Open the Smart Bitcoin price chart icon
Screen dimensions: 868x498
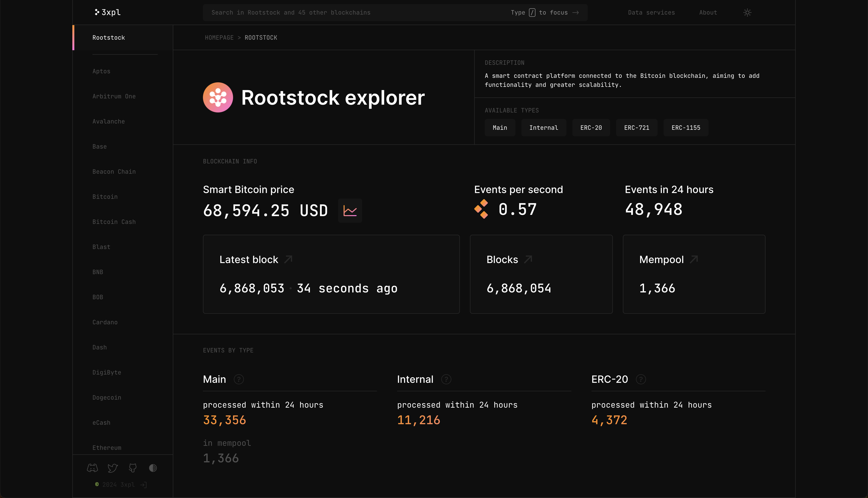click(350, 210)
